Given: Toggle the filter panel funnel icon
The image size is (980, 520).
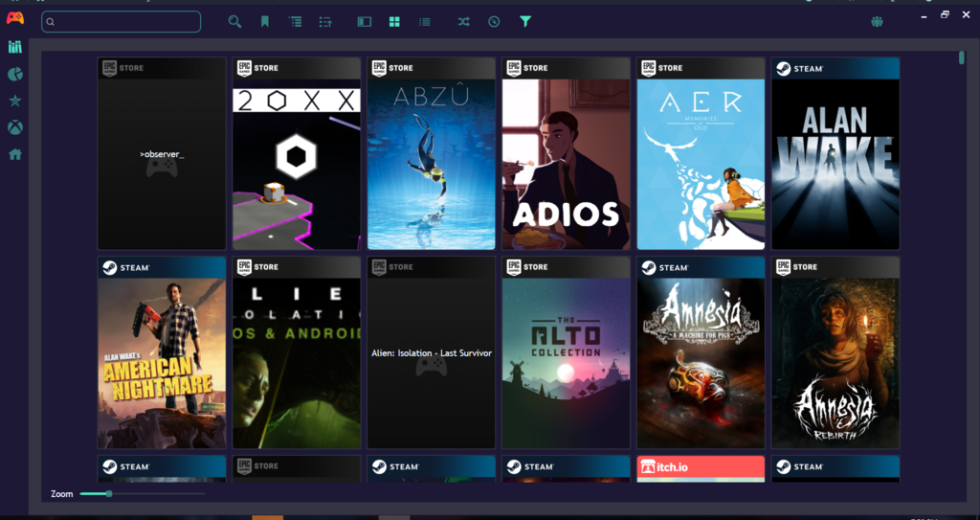Looking at the screenshot, I should (525, 22).
